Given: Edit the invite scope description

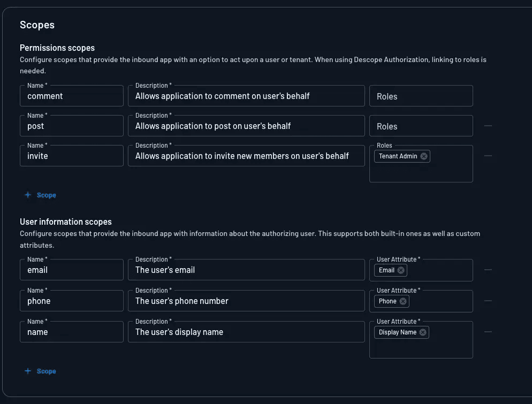Looking at the screenshot, I should [x=246, y=156].
